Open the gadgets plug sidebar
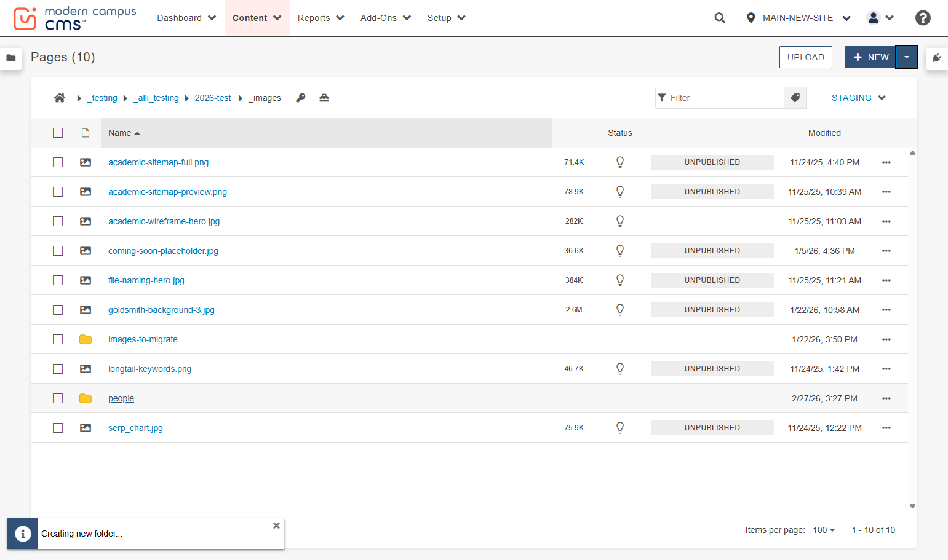The image size is (948, 560). pos(937,58)
